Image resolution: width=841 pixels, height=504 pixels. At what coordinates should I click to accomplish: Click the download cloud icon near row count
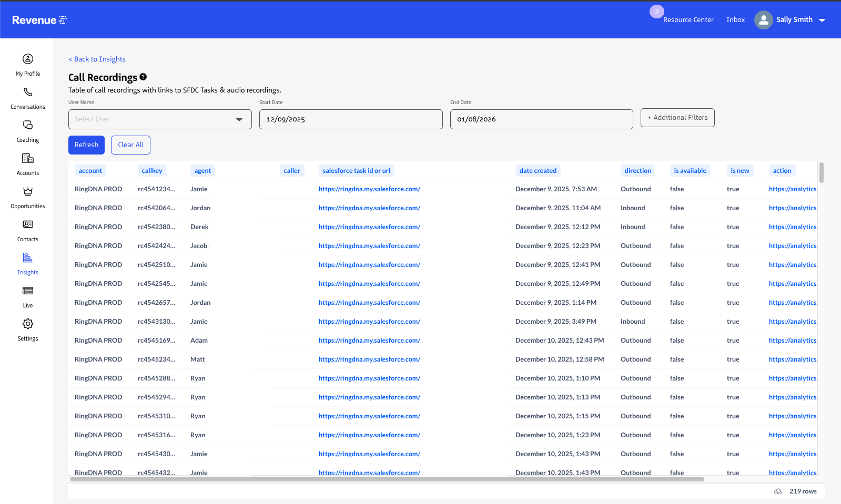tap(778, 491)
